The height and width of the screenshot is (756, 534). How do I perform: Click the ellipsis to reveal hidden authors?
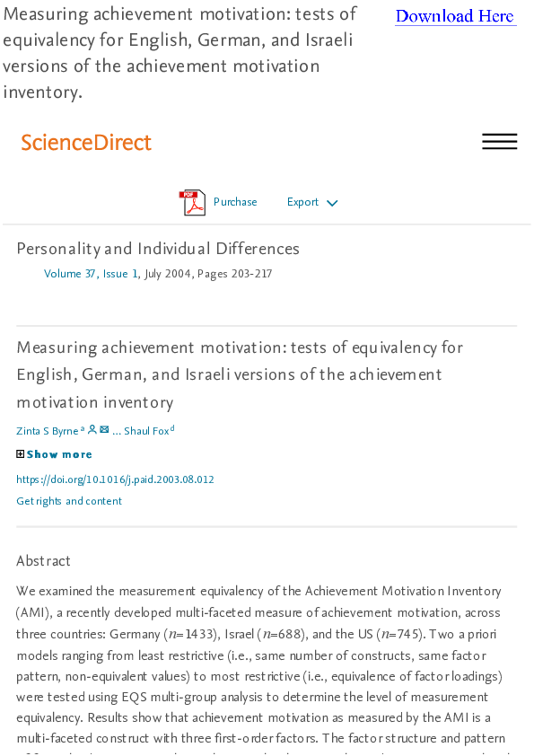click(x=118, y=430)
